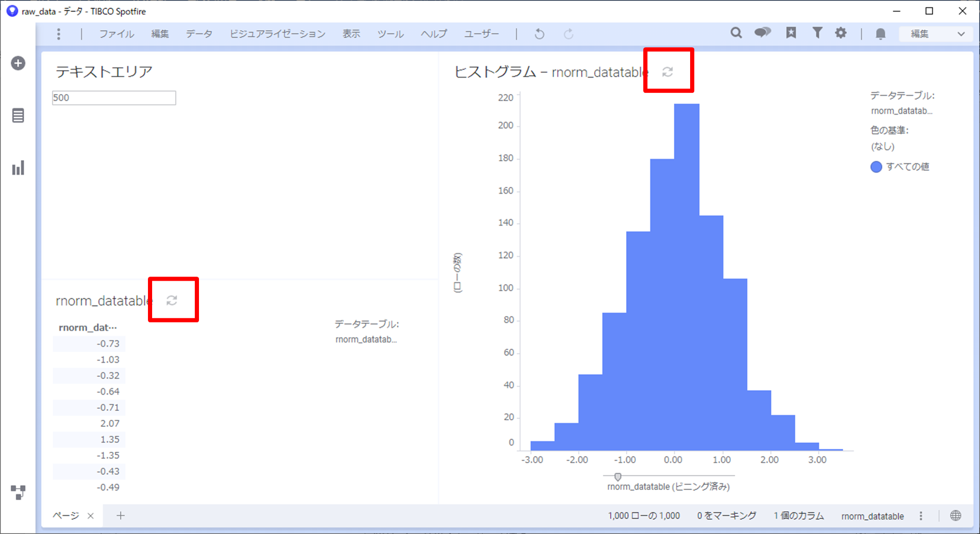This screenshot has height=534, width=980.
Task: Click the rnorm_dat… column header
Action: (88, 328)
